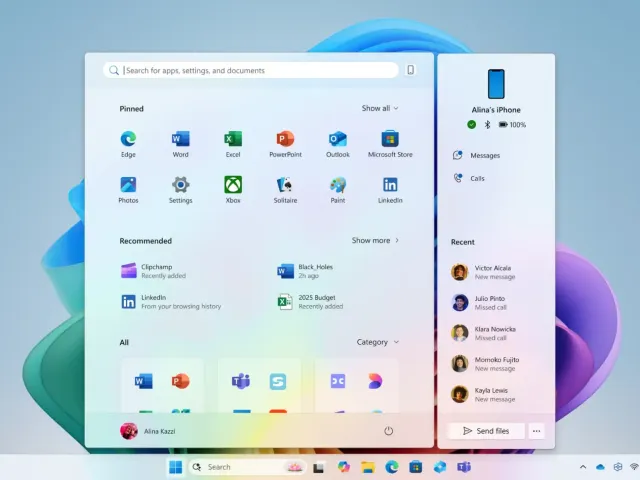The image size is (640, 480).
Task: Open Victor Alcala's new message
Action: click(483, 272)
